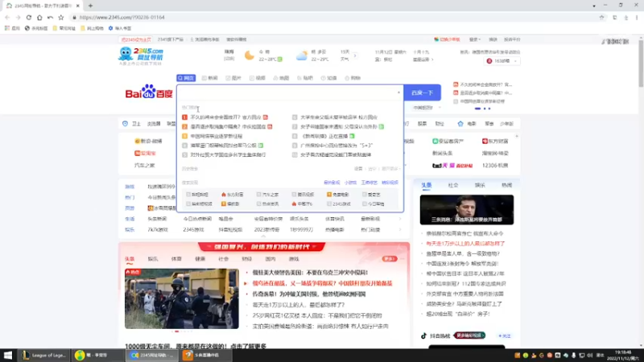This screenshot has height=362, width=644.
Task: Click the undo-close arrow icon in toolbar
Action: click(x=50, y=17)
